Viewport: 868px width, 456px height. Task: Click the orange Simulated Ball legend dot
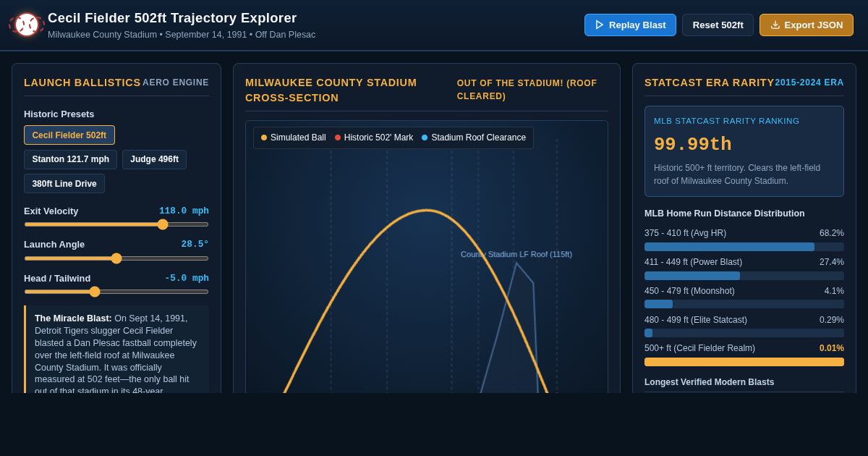tap(264, 138)
